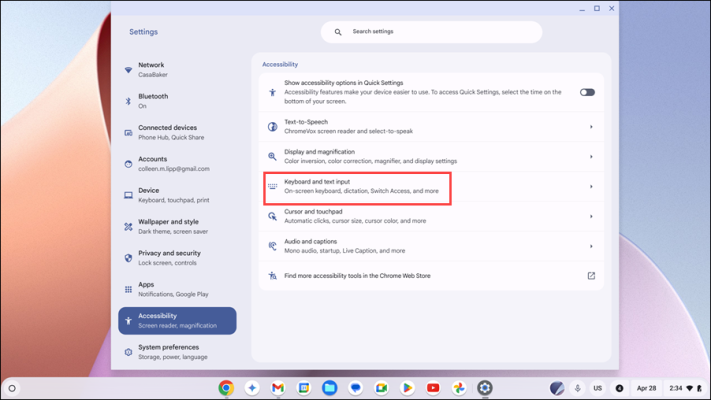
Task: Select Bluetooth in the sidebar
Action: click(177, 101)
